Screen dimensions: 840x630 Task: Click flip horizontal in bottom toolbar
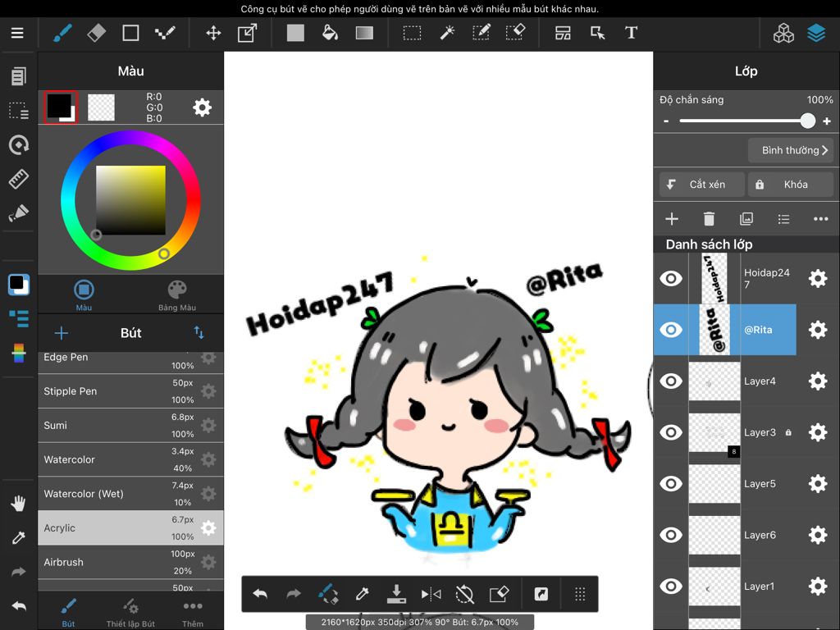click(431, 594)
